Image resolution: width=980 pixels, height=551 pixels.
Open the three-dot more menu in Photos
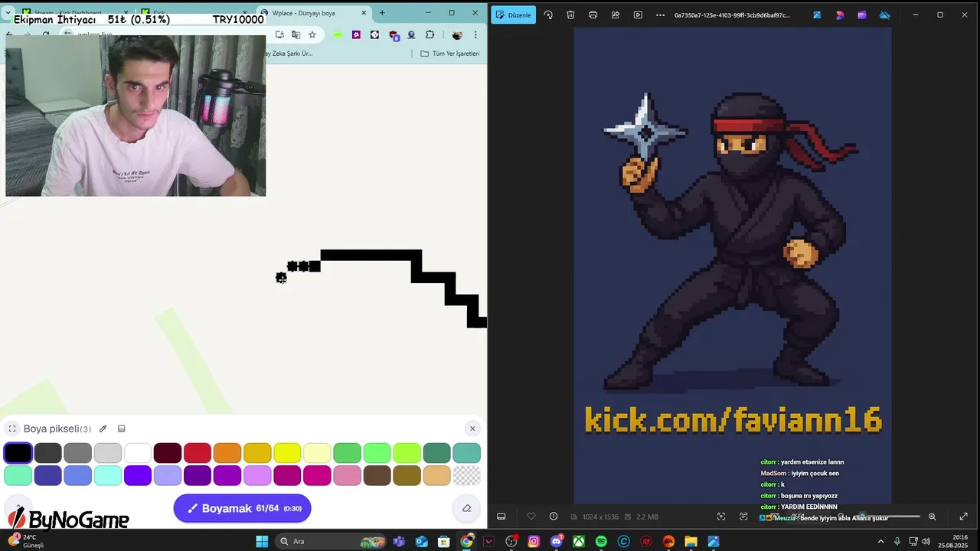click(x=661, y=15)
